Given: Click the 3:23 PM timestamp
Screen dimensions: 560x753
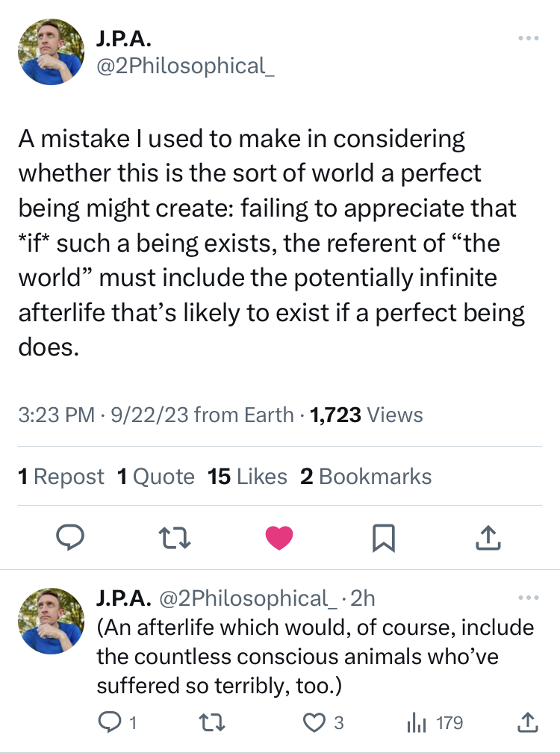Looking at the screenshot, I should [x=56, y=415].
